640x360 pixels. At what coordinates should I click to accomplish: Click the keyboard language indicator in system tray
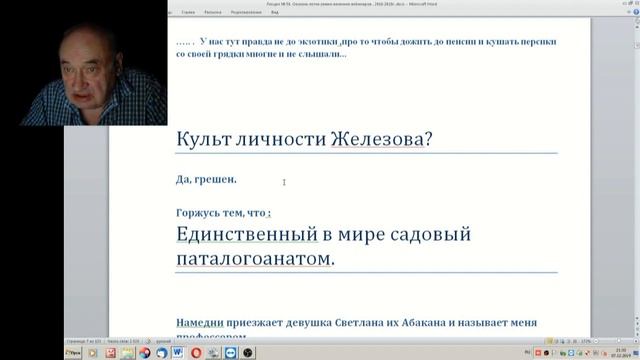coord(527,353)
